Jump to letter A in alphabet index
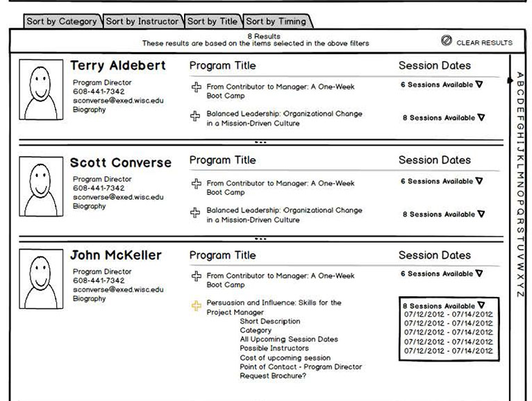Image resolution: width=532 pixels, height=401 pixels. 520,75
